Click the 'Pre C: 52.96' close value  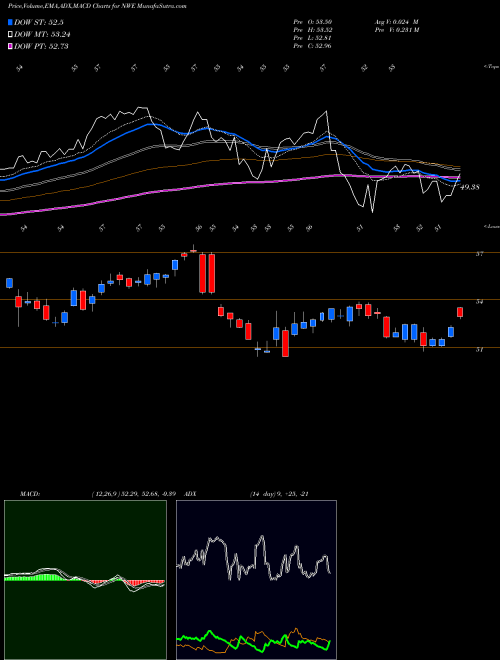point(313,46)
